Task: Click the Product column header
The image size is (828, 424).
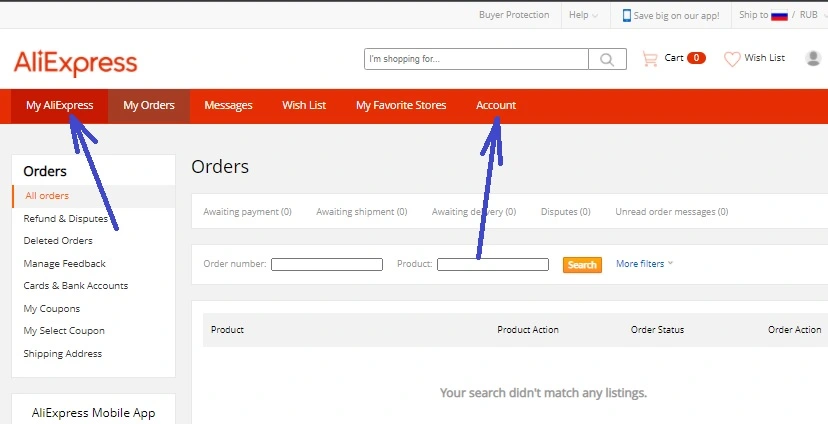Action: 227,329
